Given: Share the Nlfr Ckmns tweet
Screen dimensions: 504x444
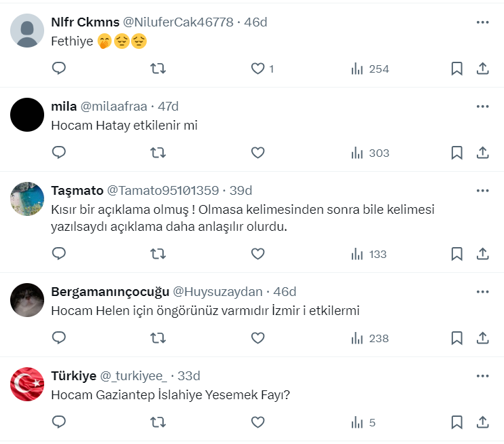Looking at the screenshot, I should pyautogui.click(x=483, y=69).
